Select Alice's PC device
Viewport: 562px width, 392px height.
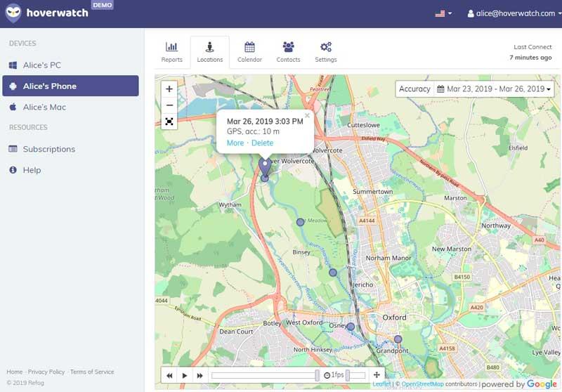coord(71,65)
